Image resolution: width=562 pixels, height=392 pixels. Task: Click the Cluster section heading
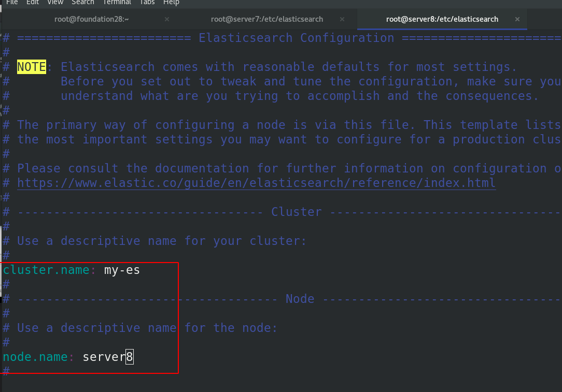(x=296, y=212)
